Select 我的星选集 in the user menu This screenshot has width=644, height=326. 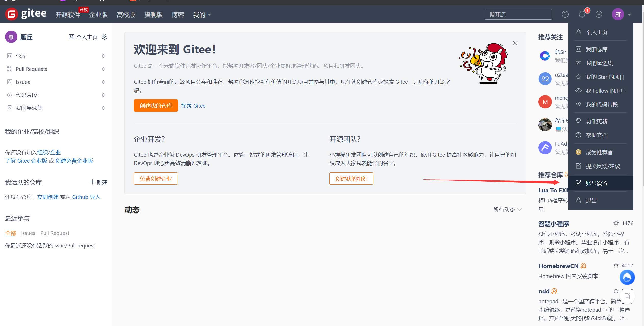600,63
